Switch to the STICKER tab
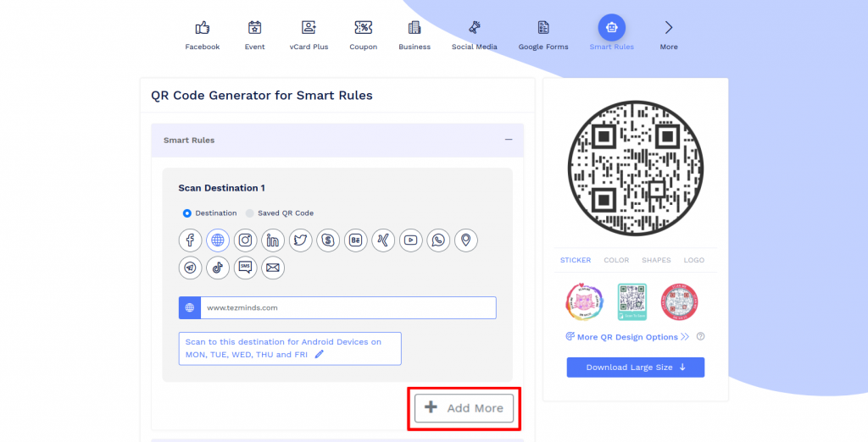The image size is (868, 442). 576,260
